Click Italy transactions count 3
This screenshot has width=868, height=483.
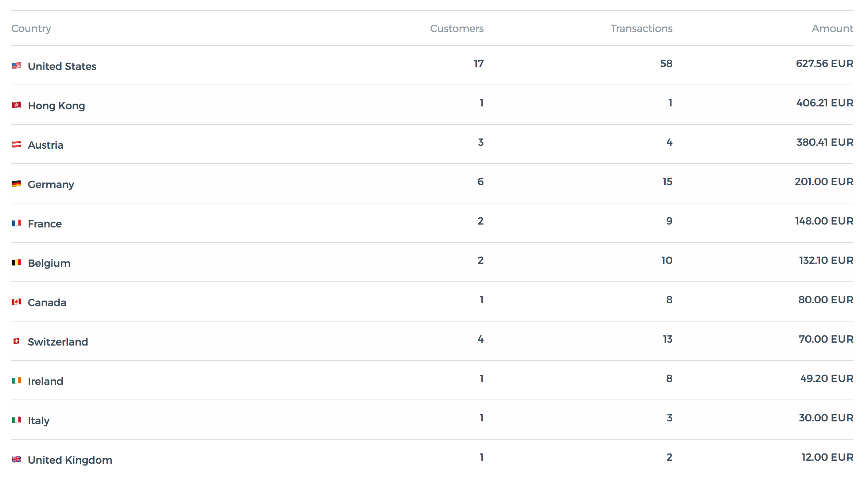click(x=670, y=418)
